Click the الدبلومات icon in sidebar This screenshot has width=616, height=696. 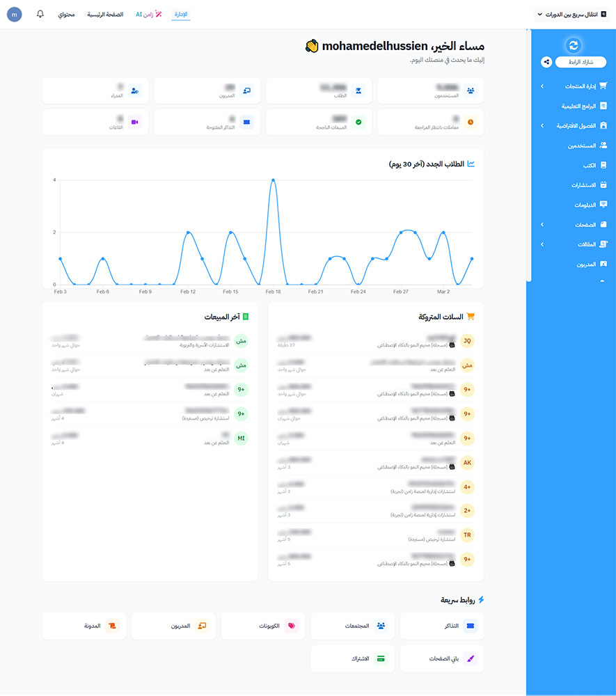[603, 205]
